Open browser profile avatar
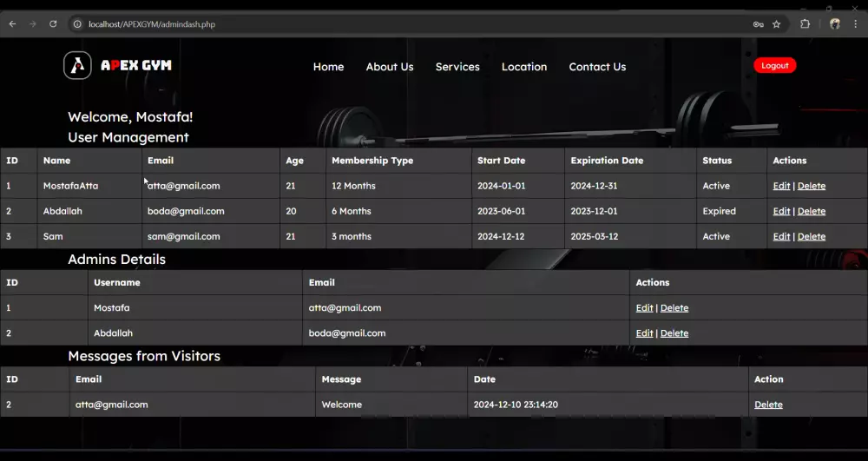Image resolution: width=868 pixels, height=461 pixels. click(835, 24)
